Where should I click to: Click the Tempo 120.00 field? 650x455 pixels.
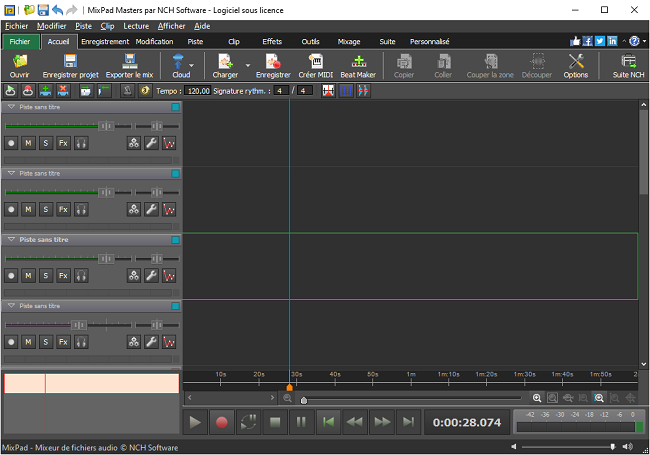tap(198, 91)
